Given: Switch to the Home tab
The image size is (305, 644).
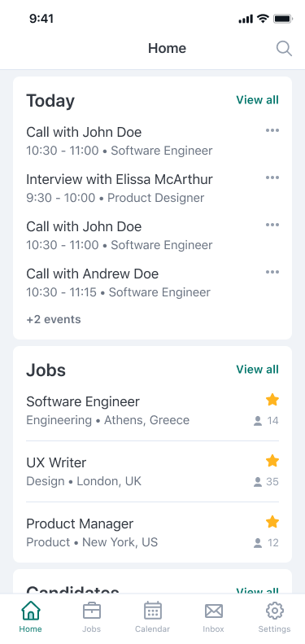Looking at the screenshot, I should click(30, 616).
